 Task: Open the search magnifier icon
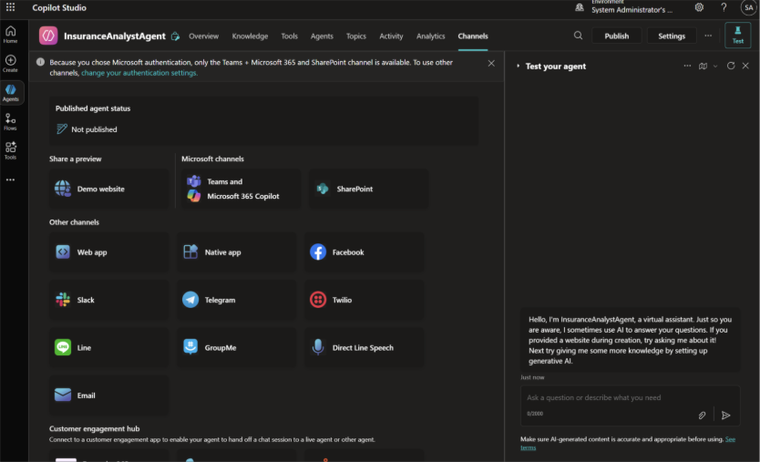click(578, 35)
